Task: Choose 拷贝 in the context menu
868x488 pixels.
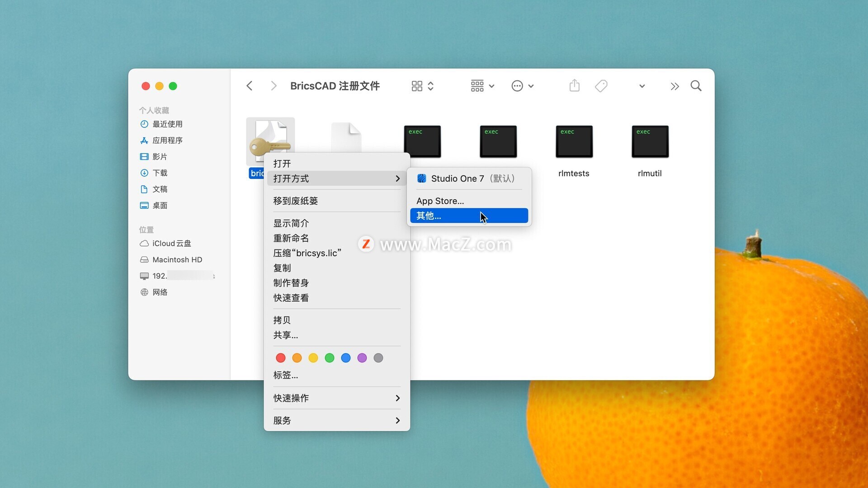Action: (337, 320)
